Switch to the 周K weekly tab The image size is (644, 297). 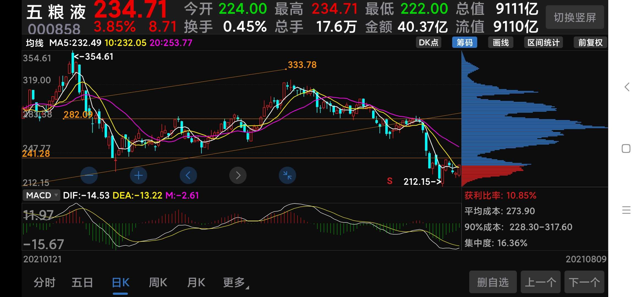[158, 282]
